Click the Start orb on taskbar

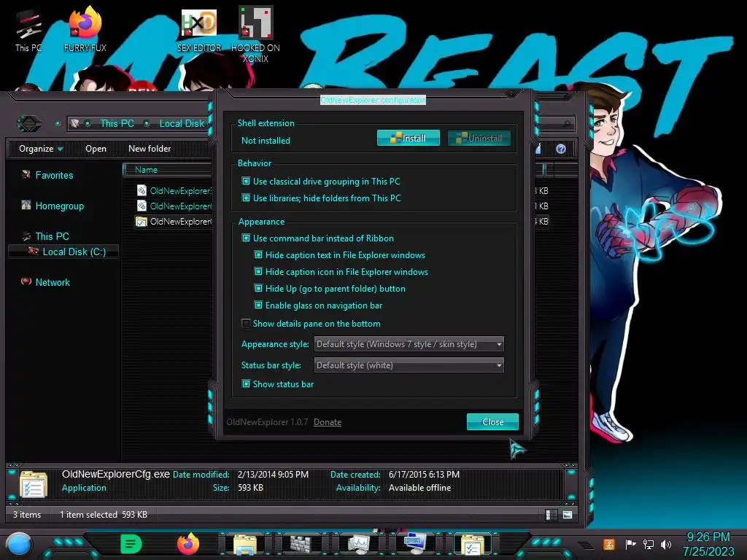tap(19, 544)
